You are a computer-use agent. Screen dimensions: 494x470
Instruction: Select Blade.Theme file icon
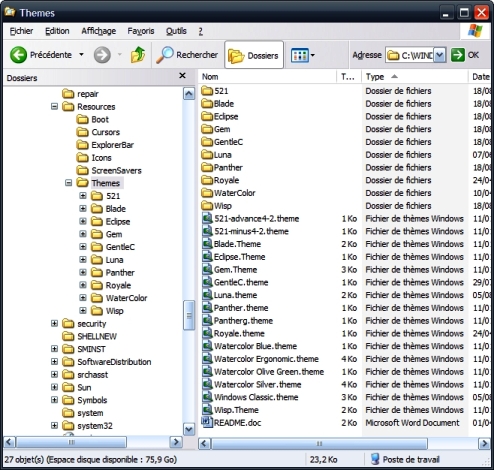pos(207,244)
